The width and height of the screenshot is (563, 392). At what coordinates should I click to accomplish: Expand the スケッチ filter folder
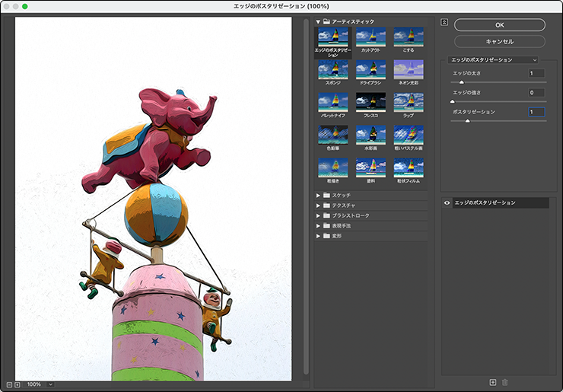pyautogui.click(x=318, y=196)
